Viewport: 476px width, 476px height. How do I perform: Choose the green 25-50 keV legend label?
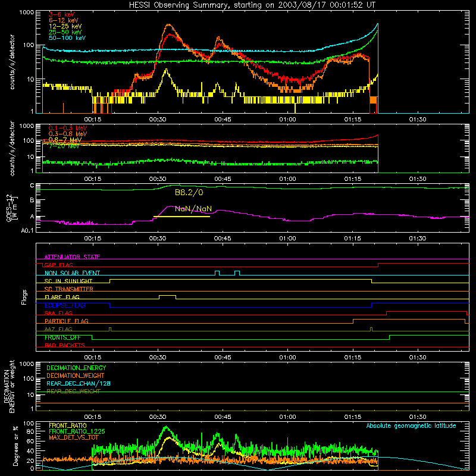click(65, 32)
